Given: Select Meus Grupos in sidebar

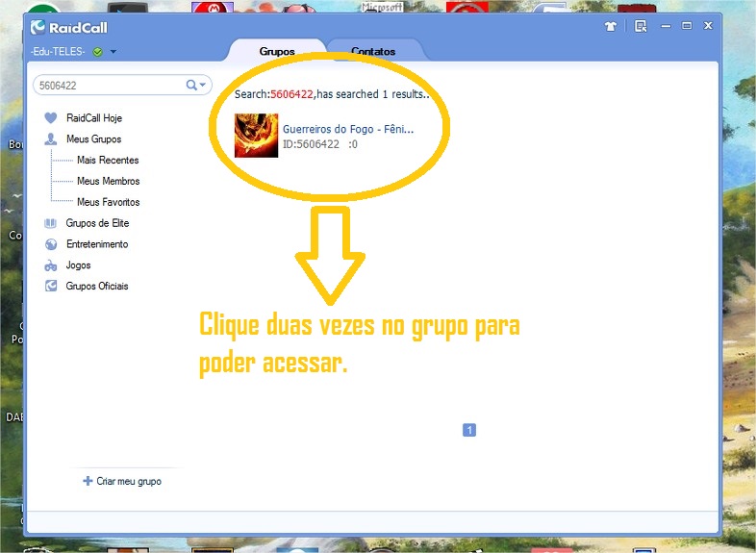Looking at the screenshot, I should pos(94,138).
